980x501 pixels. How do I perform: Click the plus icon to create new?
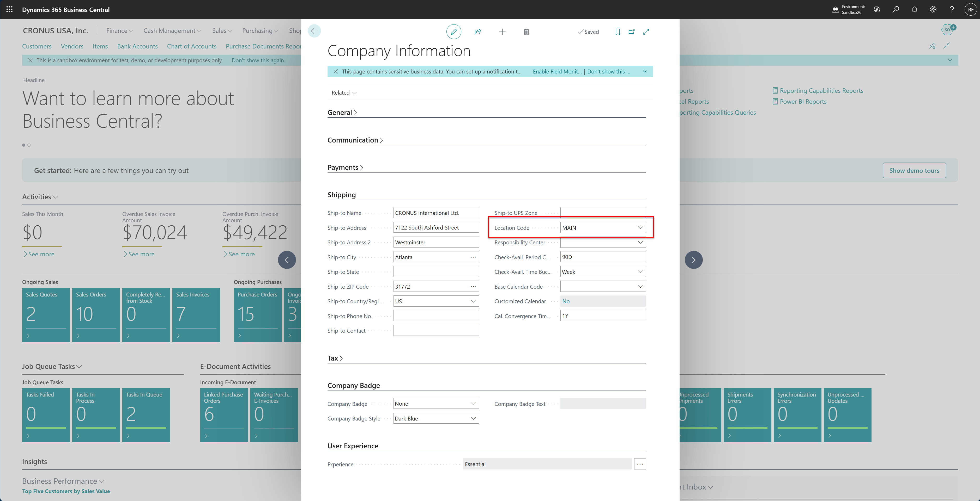tap(502, 32)
